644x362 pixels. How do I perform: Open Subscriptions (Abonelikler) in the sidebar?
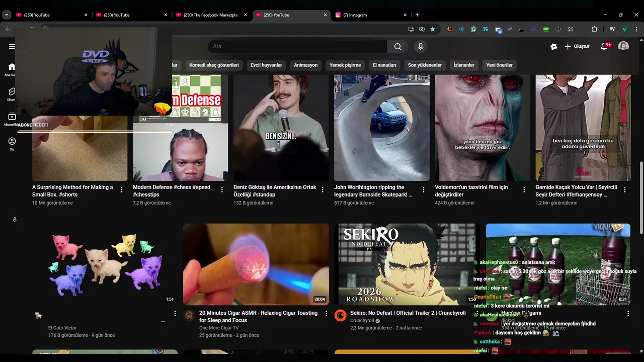(x=12, y=119)
